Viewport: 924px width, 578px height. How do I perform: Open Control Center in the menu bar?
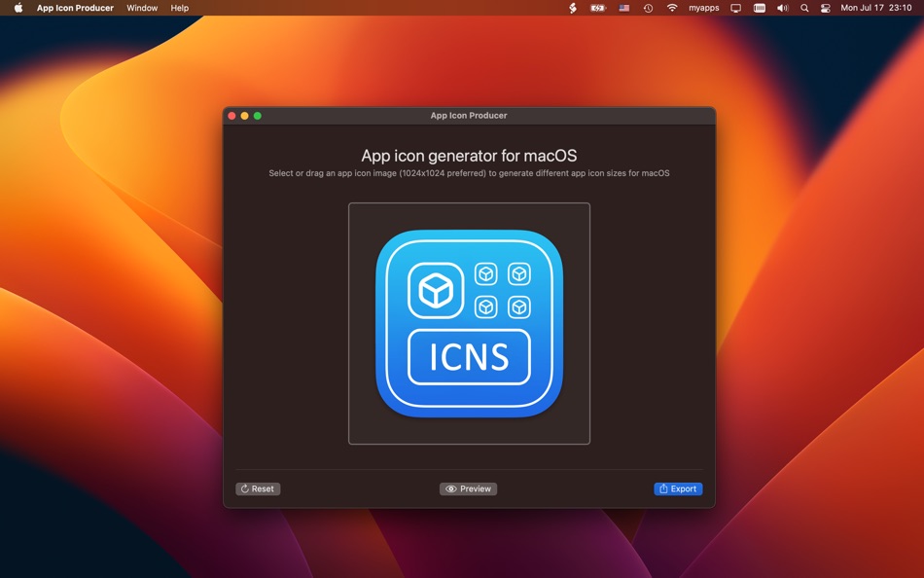tap(826, 8)
